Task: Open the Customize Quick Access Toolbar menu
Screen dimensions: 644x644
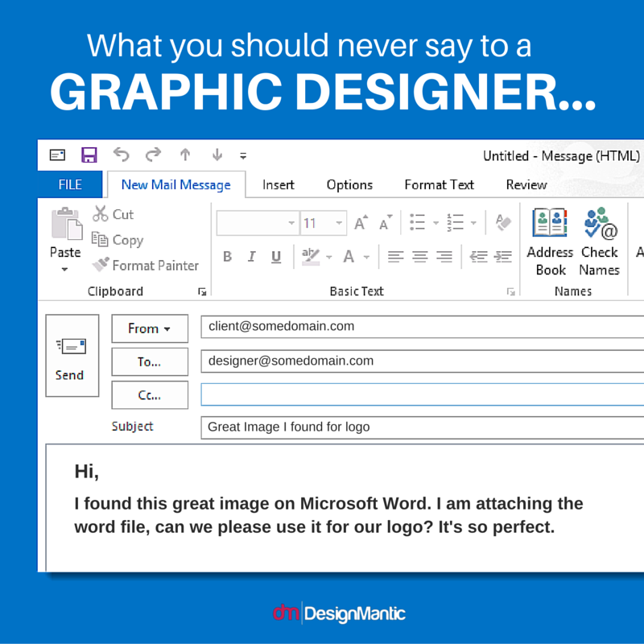Action: (x=243, y=155)
